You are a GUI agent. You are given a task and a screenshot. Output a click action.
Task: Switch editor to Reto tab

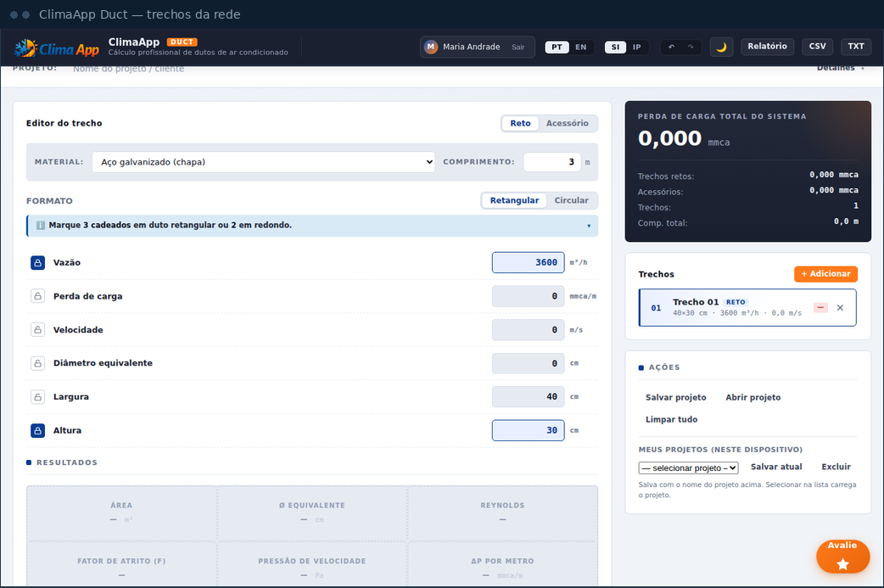(x=520, y=124)
